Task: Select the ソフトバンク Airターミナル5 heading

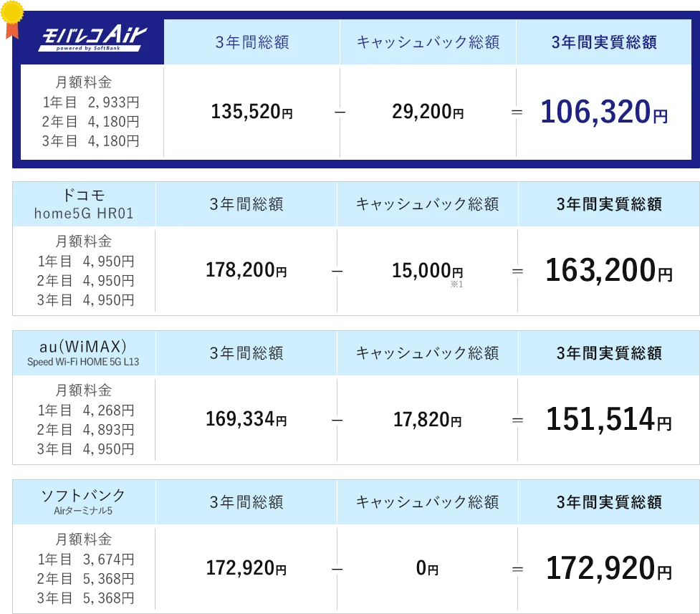Action: click(84, 501)
